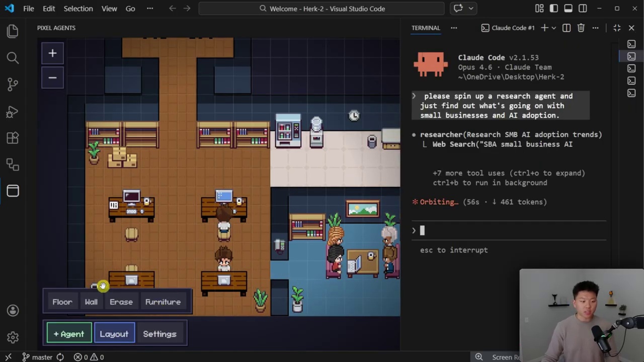
Task: Click the command center search box
Action: pos(321,9)
